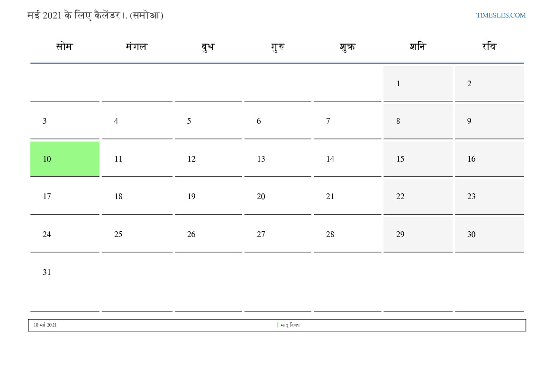Click the मई 2021 calendar title
The image size is (554, 392).
[x=95, y=16]
